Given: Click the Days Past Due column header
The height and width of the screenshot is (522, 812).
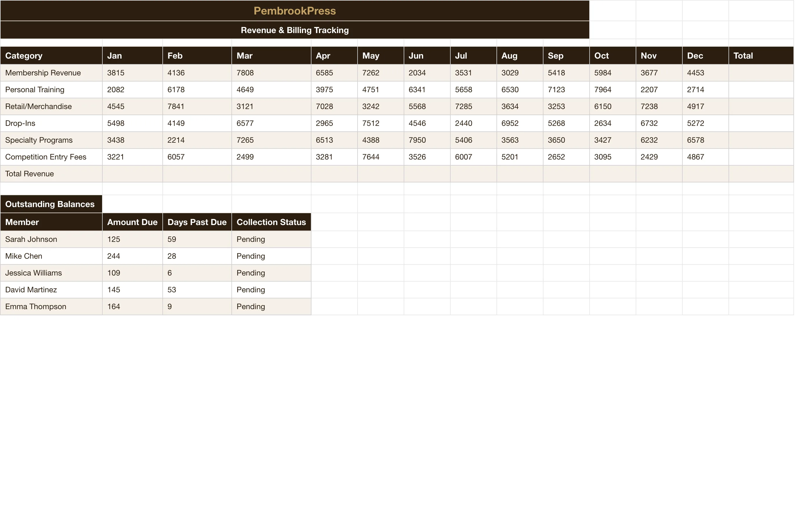Looking at the screenshot, I should tap(197, 222).
